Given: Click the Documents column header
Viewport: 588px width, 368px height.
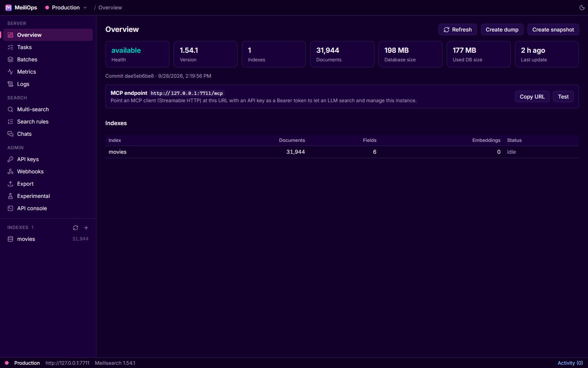Looking at the screenshot, I should pos(292,140).
